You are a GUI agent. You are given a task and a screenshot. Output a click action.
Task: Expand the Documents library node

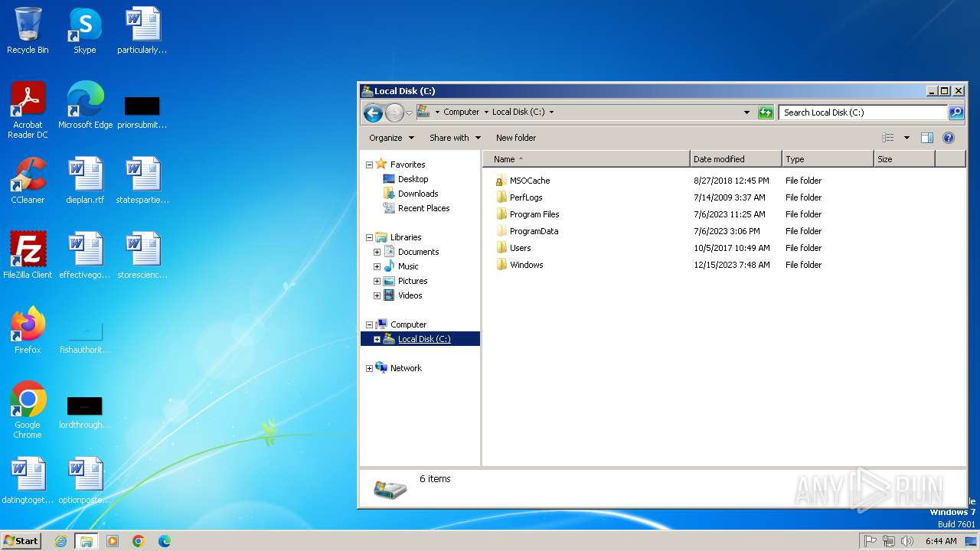pos(377,252)
